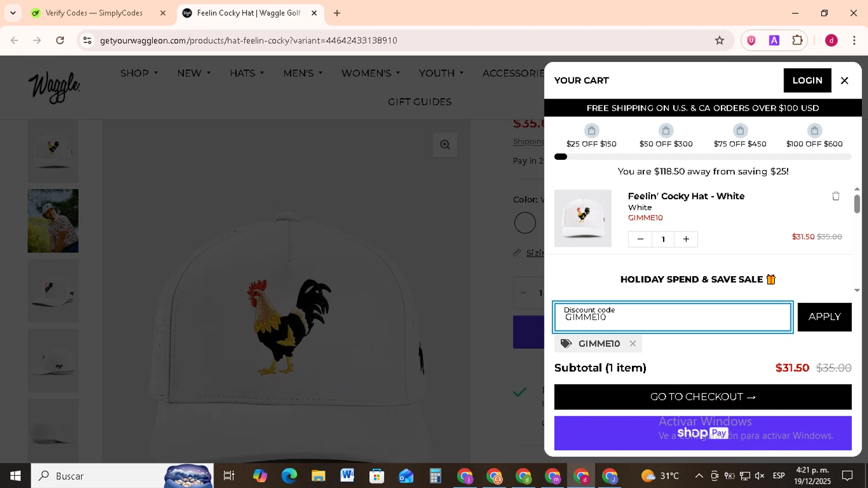Expand the YOUTH menu
The image size is (868, 488).
(x=442, y=74)
